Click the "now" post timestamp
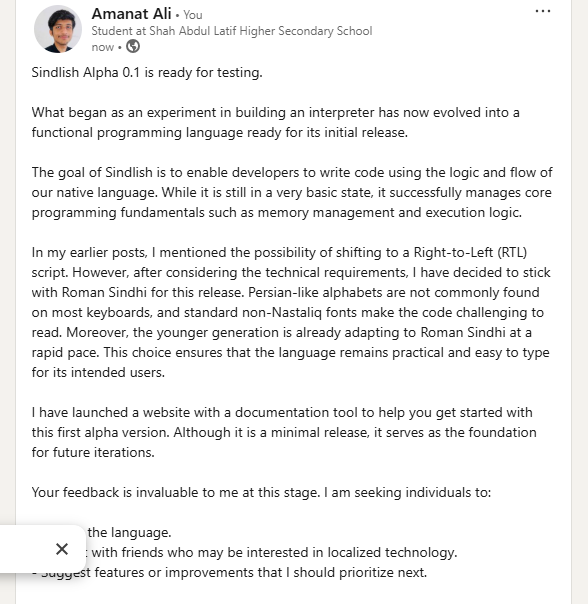588x604 pixels. coord(102,47)
